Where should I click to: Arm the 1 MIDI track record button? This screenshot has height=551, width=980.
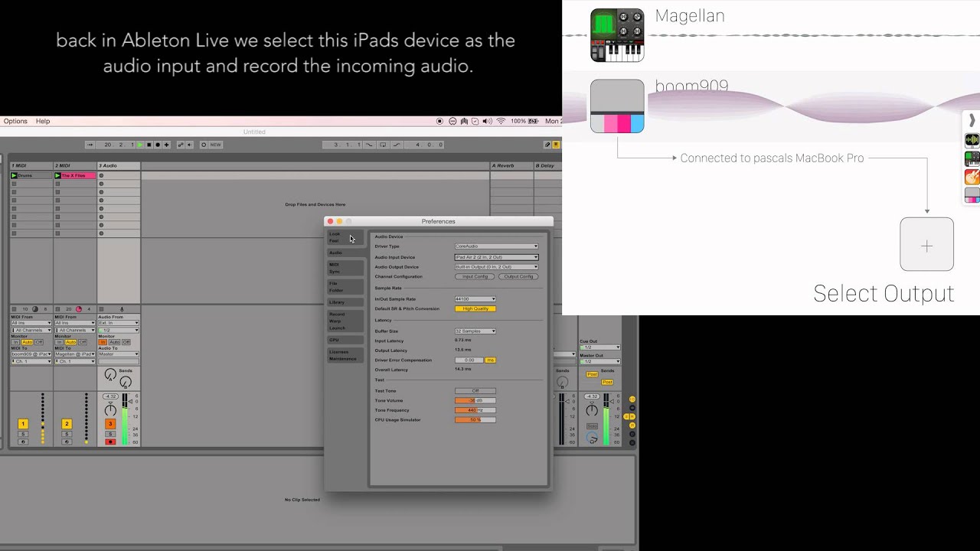[23, 442]
